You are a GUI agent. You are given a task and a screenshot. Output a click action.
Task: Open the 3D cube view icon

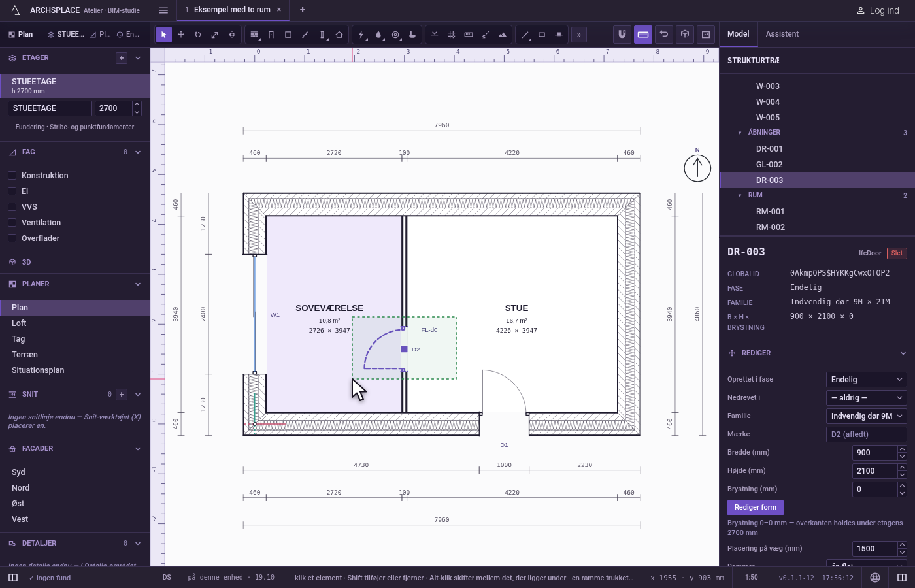tap(685, 34)
